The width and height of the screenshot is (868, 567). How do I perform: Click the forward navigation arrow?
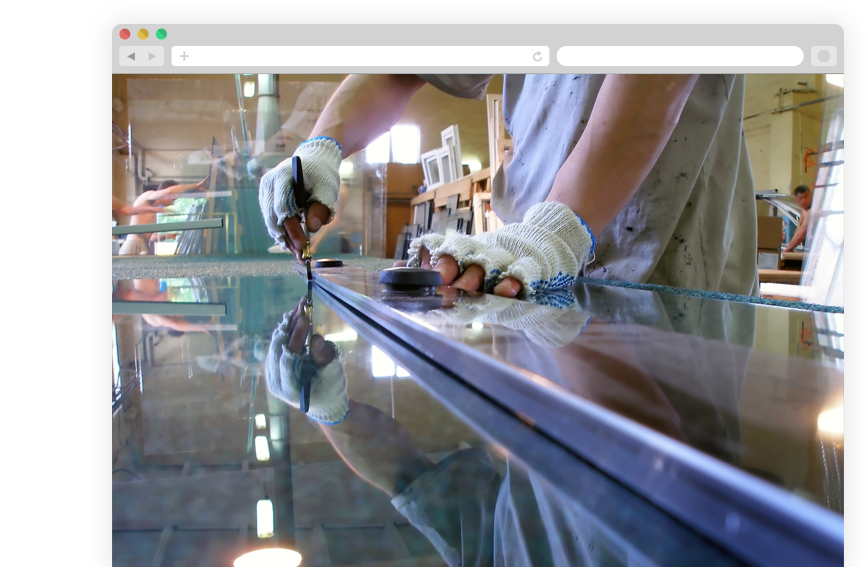(x=152, y=56)
